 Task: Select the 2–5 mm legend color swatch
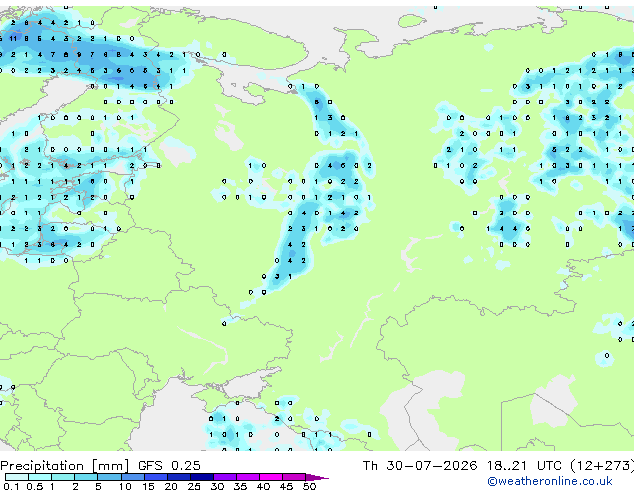[x=86, y=477]
